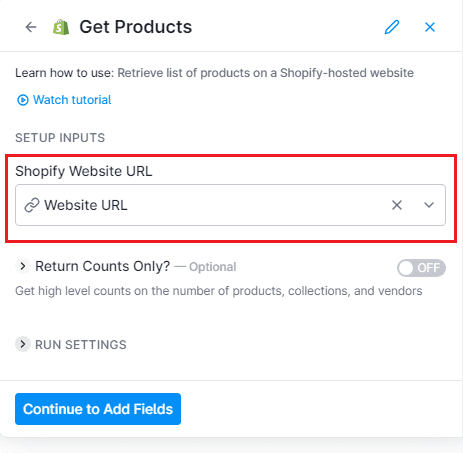This screenshot has height=453, width=463.
Task: Click the Shopify bag logo icon
Action: [x=61, y=27]
